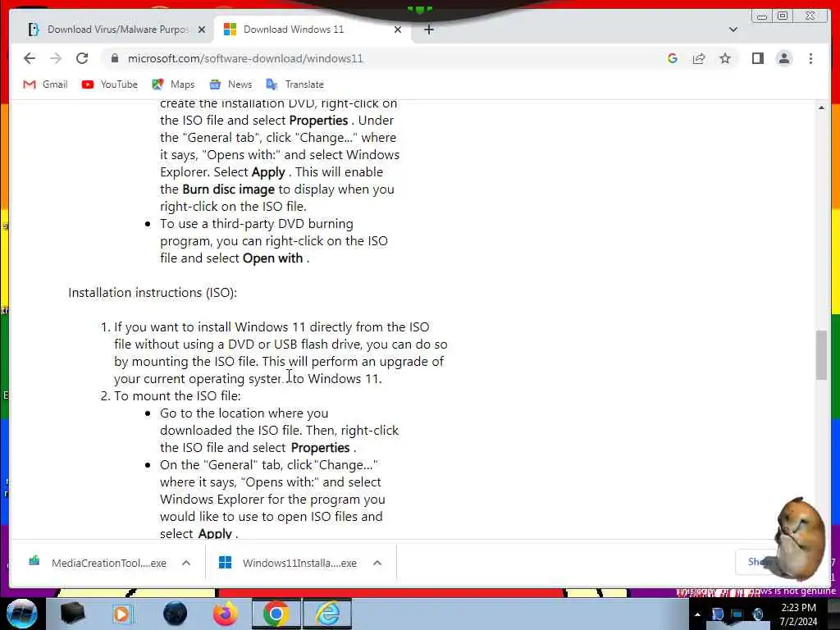Close the Download Windows 11 tab

398,30
